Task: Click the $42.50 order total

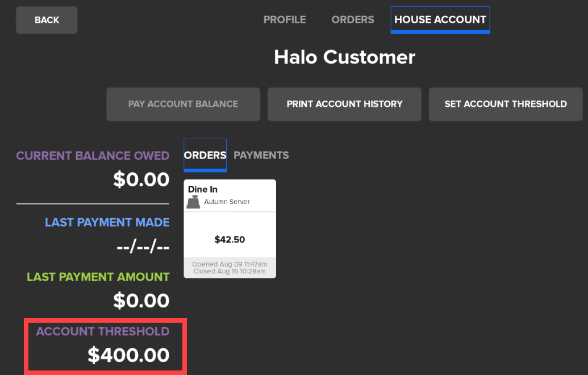Action: pyautogui.click(x=230, y=240)
